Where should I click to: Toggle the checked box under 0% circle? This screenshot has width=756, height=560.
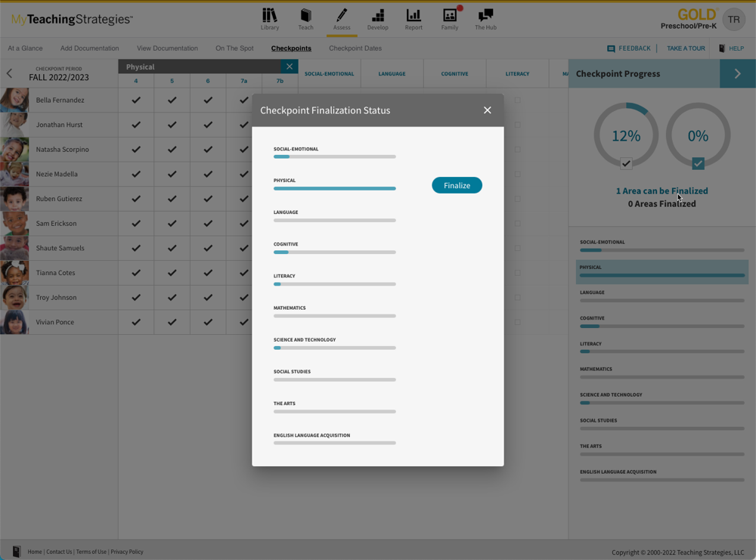coord(698,163)
